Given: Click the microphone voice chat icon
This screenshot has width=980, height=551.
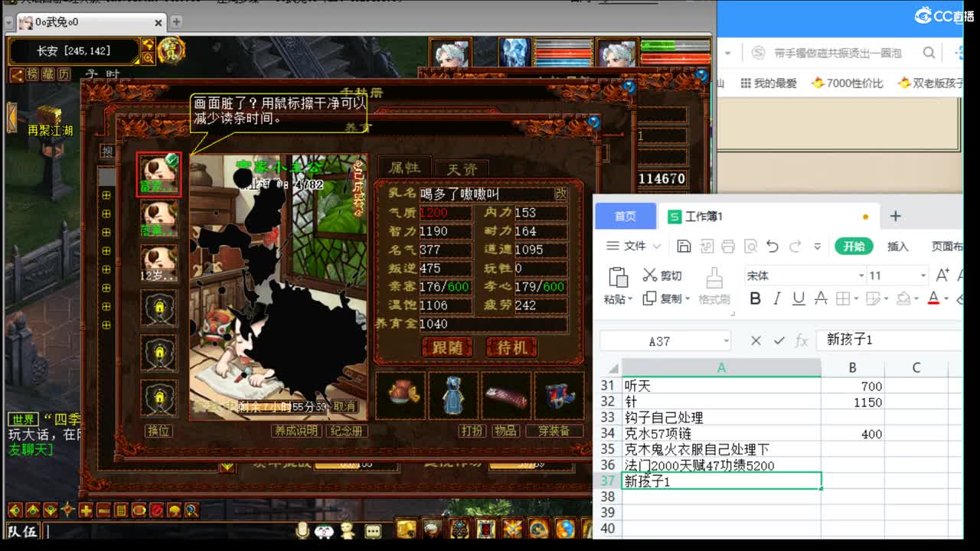Looking at the screenshot, I should (302, 530).
